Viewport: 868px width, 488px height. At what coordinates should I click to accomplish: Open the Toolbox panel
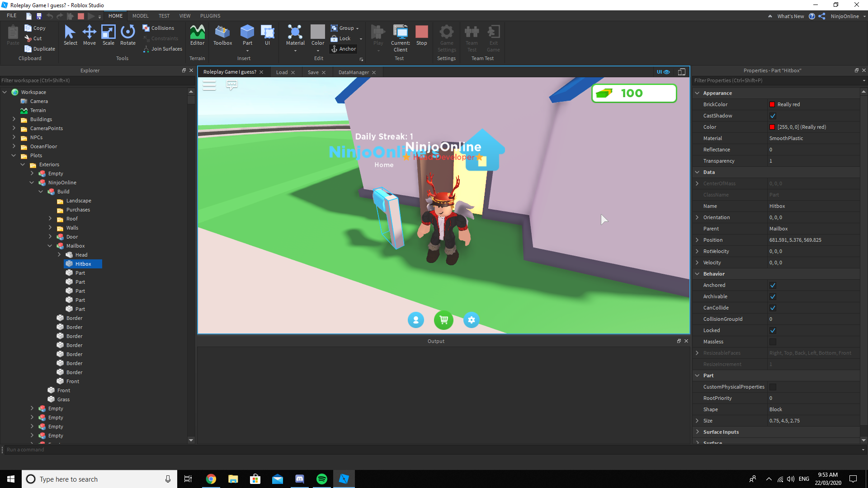[222, 35]
